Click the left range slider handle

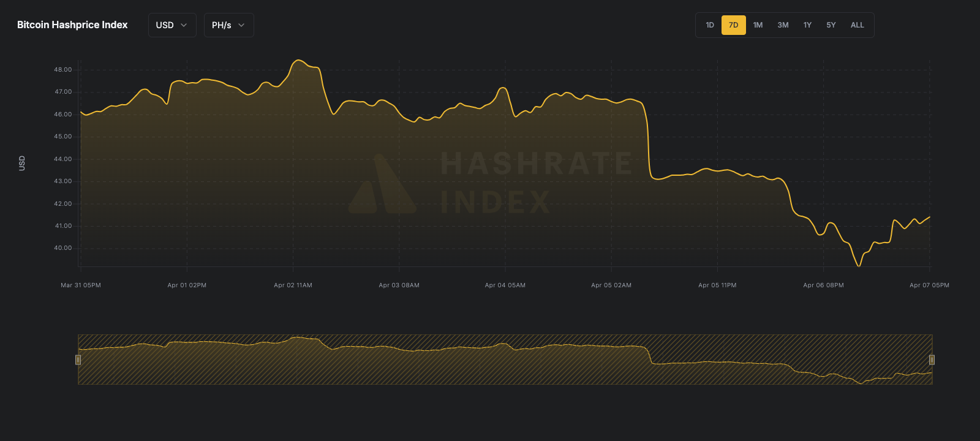78,360
